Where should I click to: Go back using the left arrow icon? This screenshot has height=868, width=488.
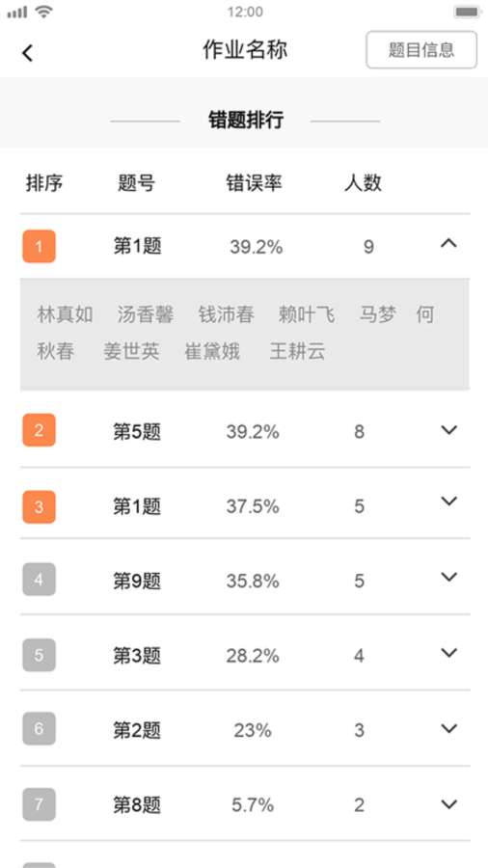point(27,53)
